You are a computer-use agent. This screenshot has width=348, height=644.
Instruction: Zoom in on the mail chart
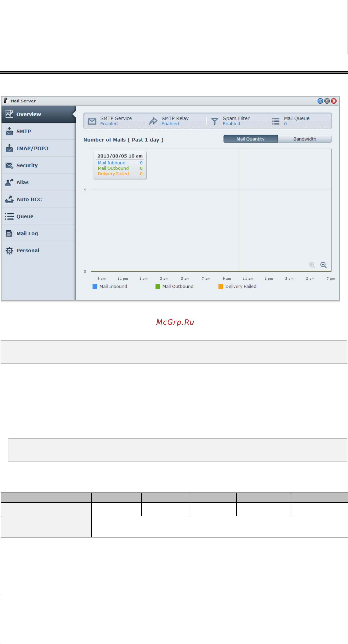312,265
